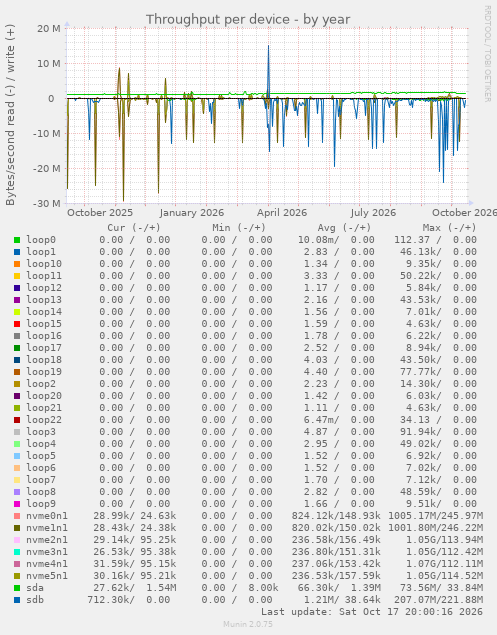Click sda's min value '0.00 / 8.00k'
497x635 pixels.
240,588
